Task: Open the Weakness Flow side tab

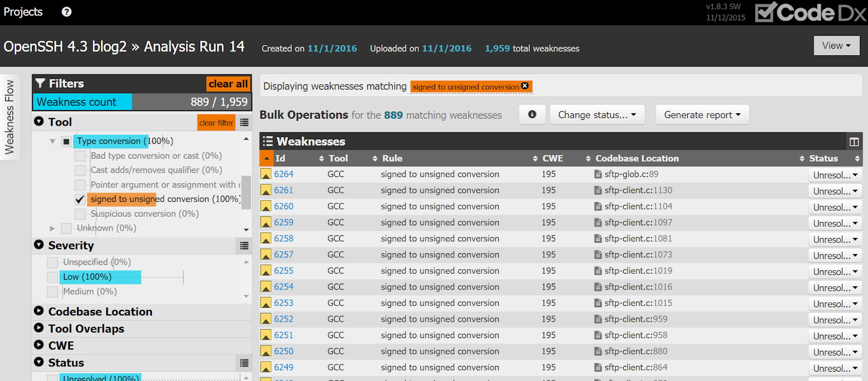Action: pos(10,117)
